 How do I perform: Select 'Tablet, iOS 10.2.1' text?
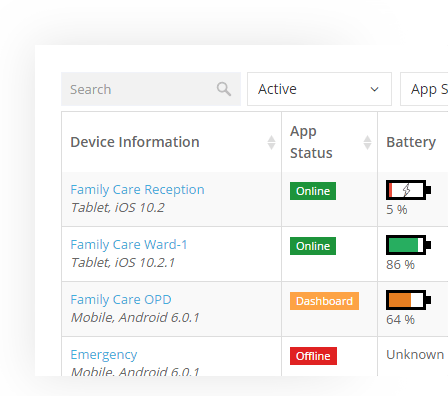tap(123, 263)
